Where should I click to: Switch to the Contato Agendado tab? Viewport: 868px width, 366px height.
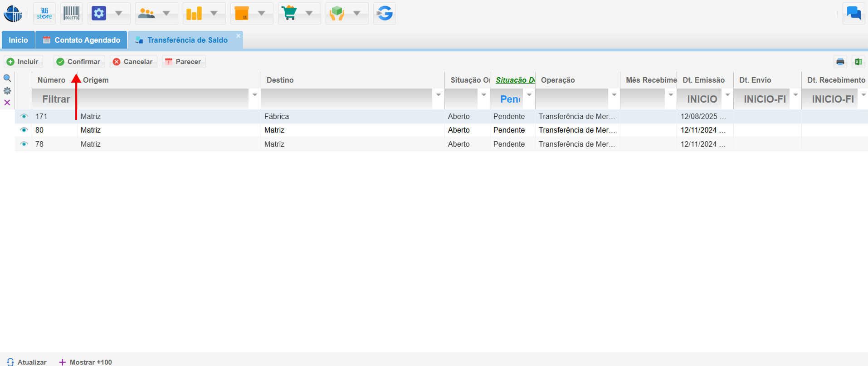click(82, 40)
